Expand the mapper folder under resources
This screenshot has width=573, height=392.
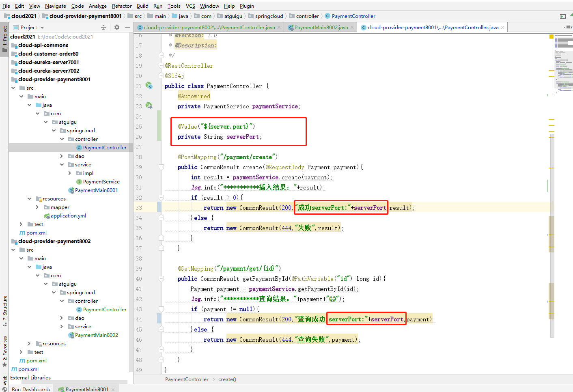coord(38,207)
